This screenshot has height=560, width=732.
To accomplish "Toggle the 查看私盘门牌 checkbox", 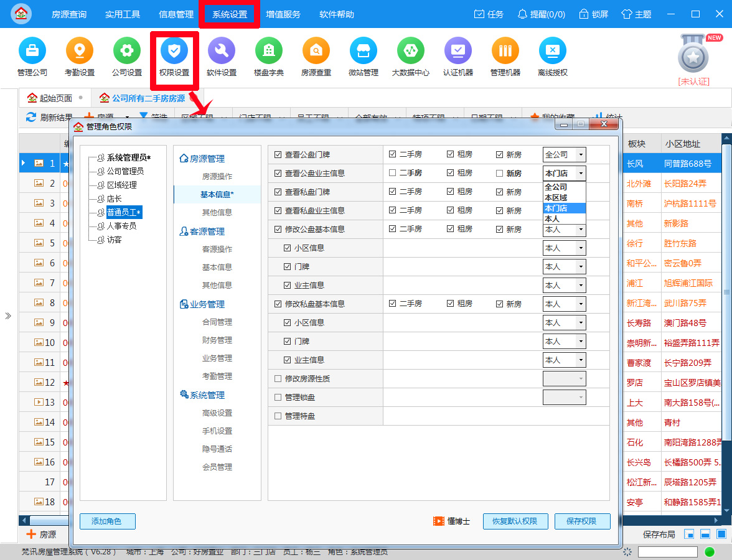I will (x=278, y=192).
